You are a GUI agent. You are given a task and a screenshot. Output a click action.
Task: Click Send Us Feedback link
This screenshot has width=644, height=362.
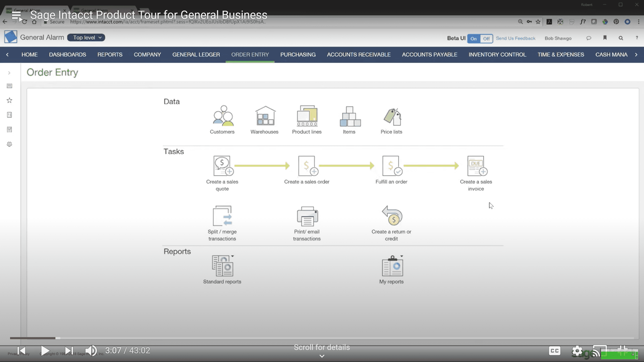pyautogui.click(x=516, y=38)
